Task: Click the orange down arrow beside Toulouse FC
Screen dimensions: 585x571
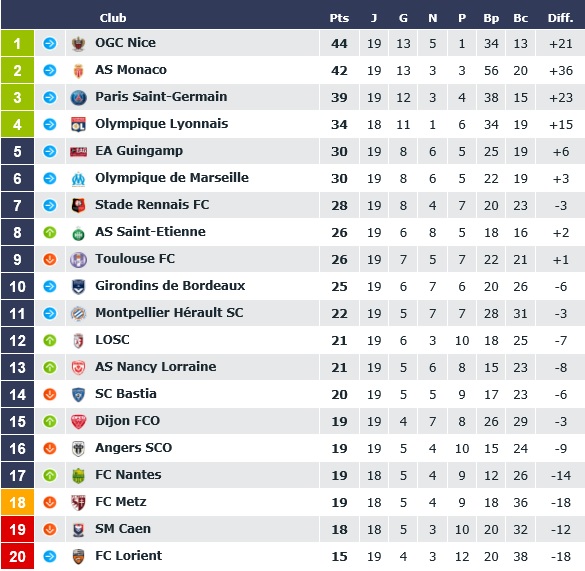Action: [50, 259]
